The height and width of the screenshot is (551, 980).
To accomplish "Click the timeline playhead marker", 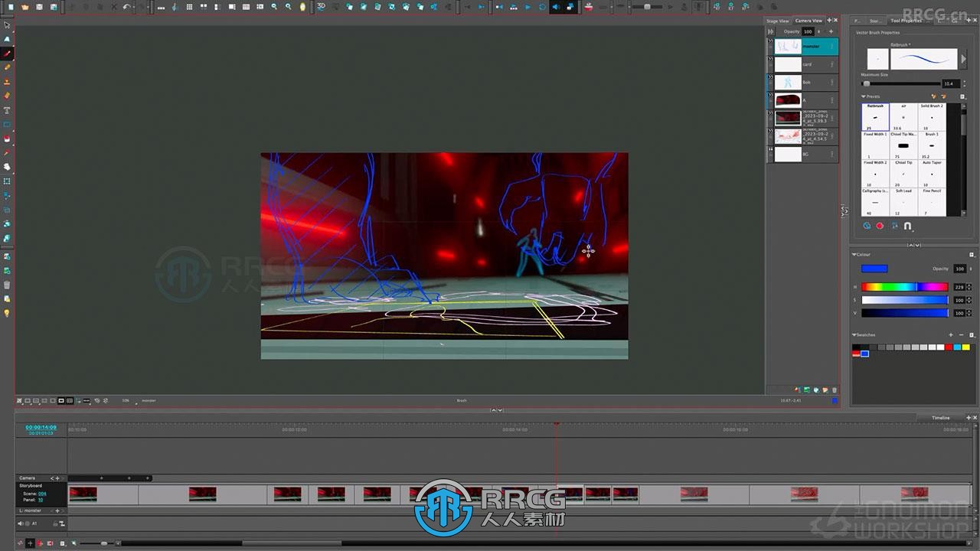I will click(x=557, y=424).
